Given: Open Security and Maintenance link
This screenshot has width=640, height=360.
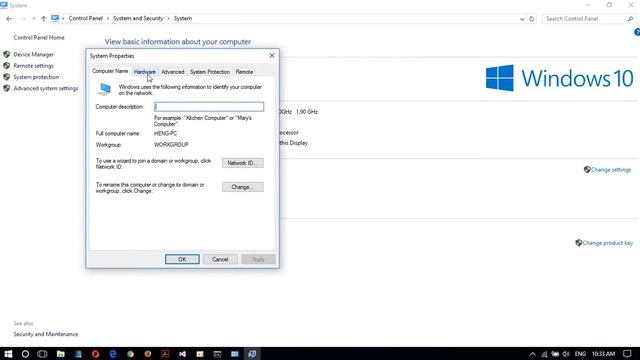Looking at the screenshot, I should tap(46, 334).
